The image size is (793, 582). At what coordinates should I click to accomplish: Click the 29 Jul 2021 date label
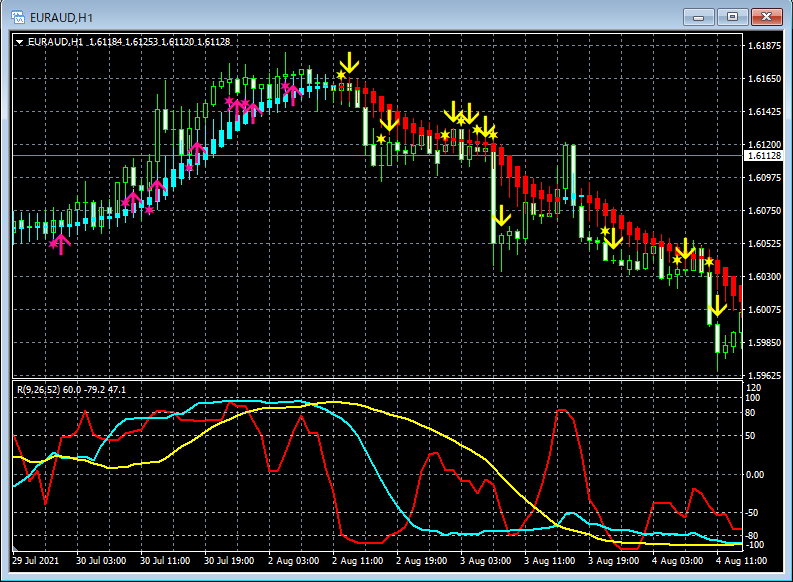pyautogui.click(x=36, y=562)
